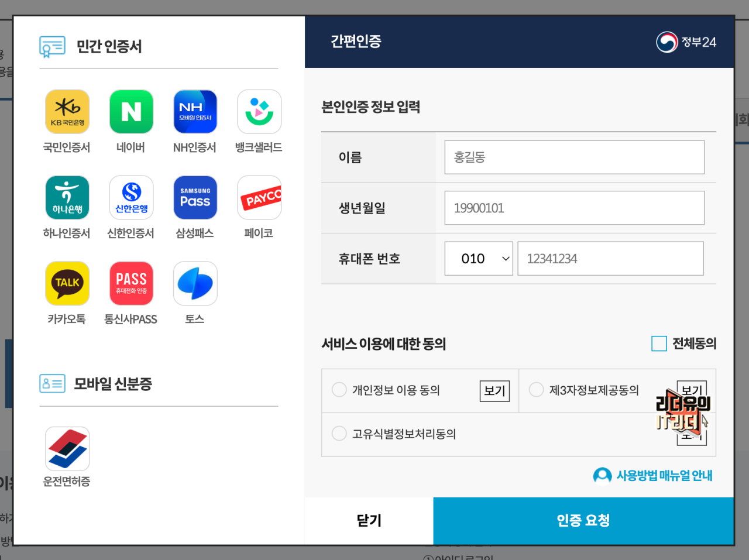Image resolution: width=749 pixels, height=560 pixels.
Task: Click the 민간 인증서 heading text
Action: (109, 46)
